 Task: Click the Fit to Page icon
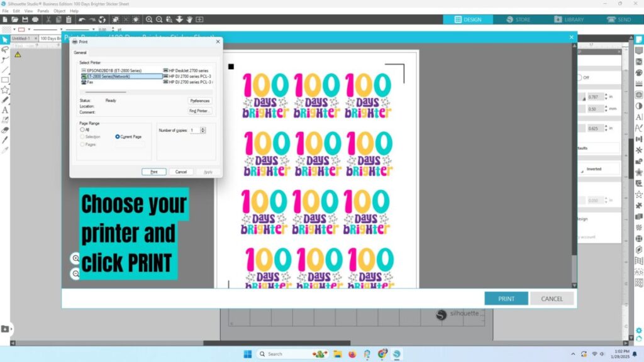pyautogui.click(x=199, y=19)
